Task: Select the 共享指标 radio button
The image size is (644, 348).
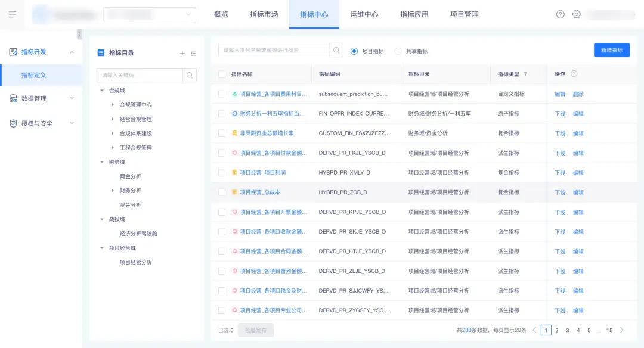Action: pyautogui.click(x=398, y=51)
